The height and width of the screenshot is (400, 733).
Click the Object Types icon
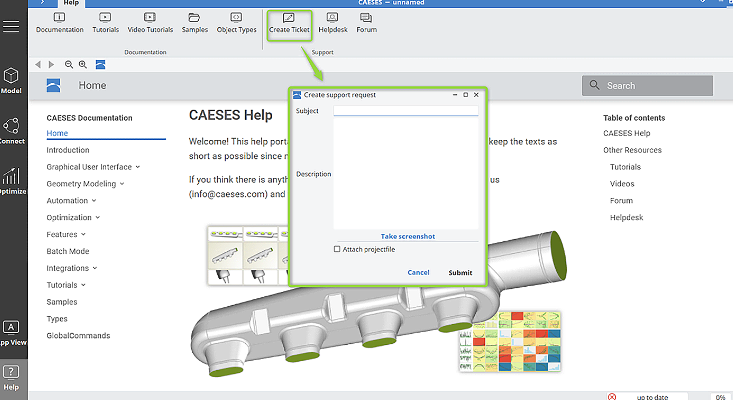(x=236, y=19)
